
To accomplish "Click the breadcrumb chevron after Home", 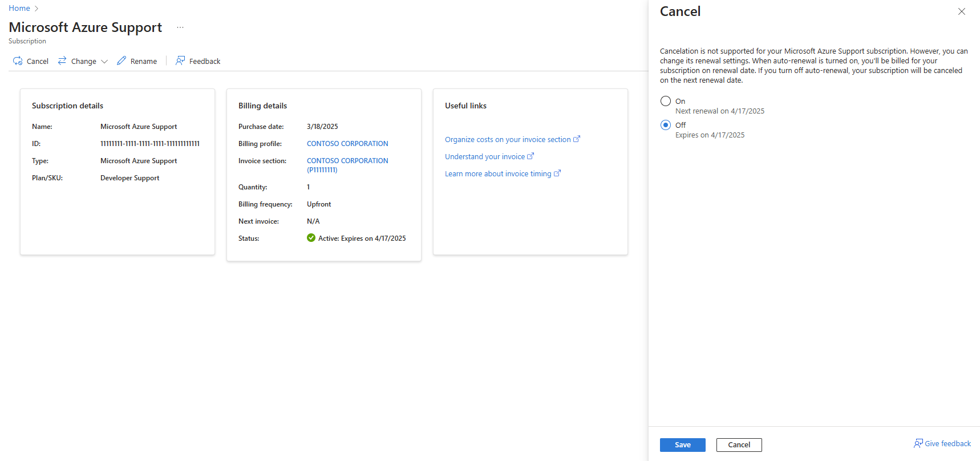I will click(37, 9).
